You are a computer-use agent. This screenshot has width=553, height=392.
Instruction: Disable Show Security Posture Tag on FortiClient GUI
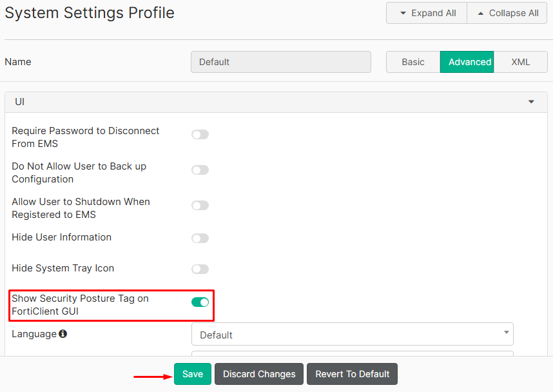click(200, 302)
